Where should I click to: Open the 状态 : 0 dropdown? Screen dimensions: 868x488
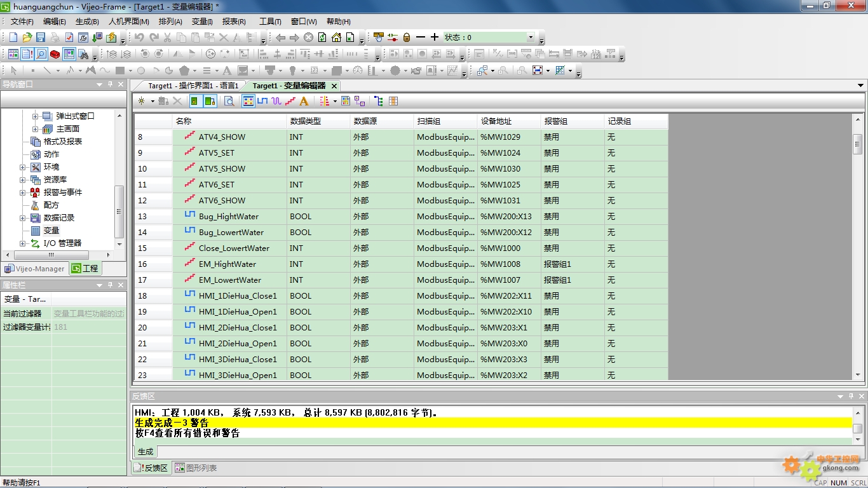click(x=531, y=37)
